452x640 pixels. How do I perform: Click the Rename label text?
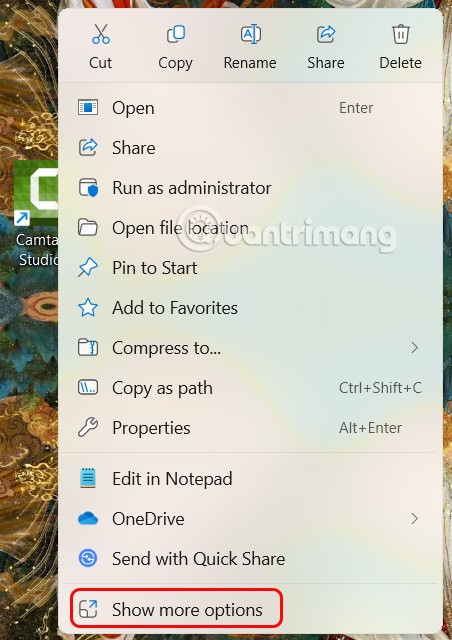(x=250, y=63)
